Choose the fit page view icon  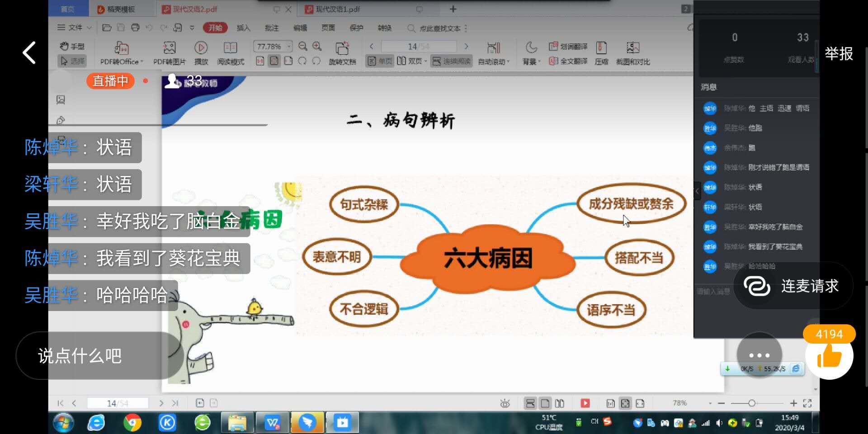click(x=274, y=61)
